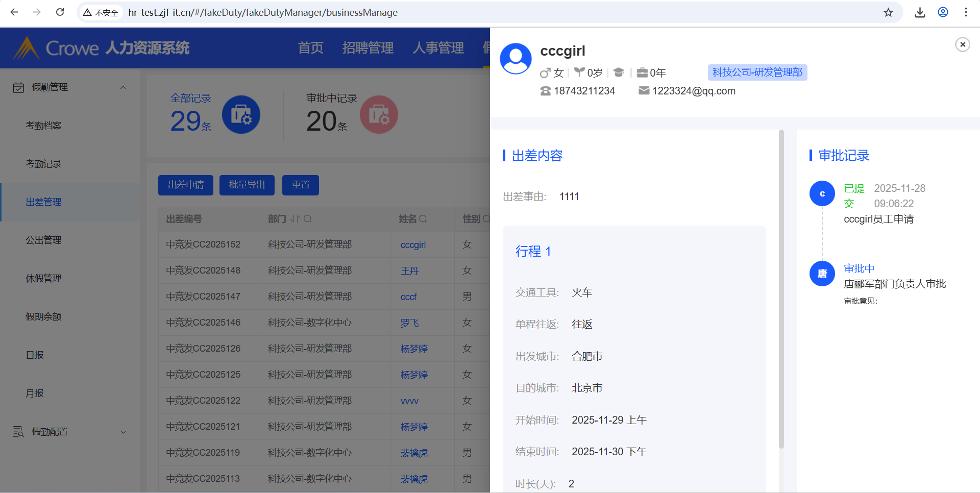Open employee link 王丹 in table
Image resolution: width=980 pixels, height=493 pixels.
pos(409,271)
